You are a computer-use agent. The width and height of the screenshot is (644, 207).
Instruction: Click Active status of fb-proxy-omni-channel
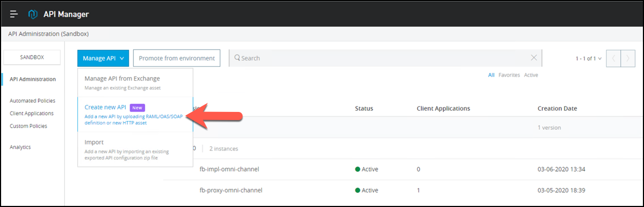click(x=367, y=190)
